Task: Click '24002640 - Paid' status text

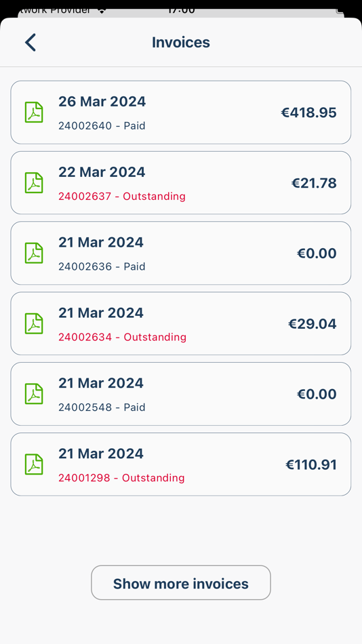Action: coord(102,125)
